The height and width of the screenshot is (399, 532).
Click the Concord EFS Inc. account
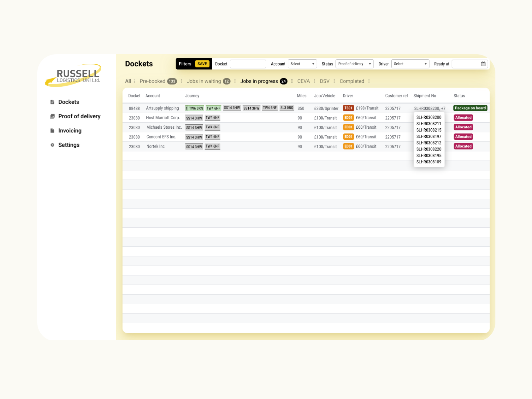point(161,137)
